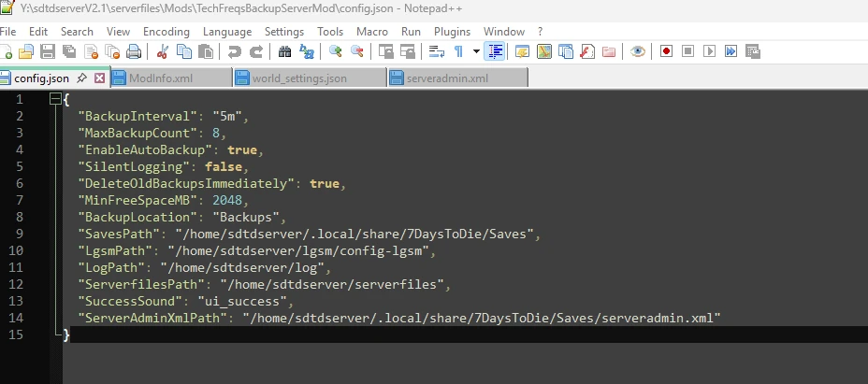The height and width of the screenshot is (384, 868).
Task: Start macro recording with red dot
Action: 666,51
